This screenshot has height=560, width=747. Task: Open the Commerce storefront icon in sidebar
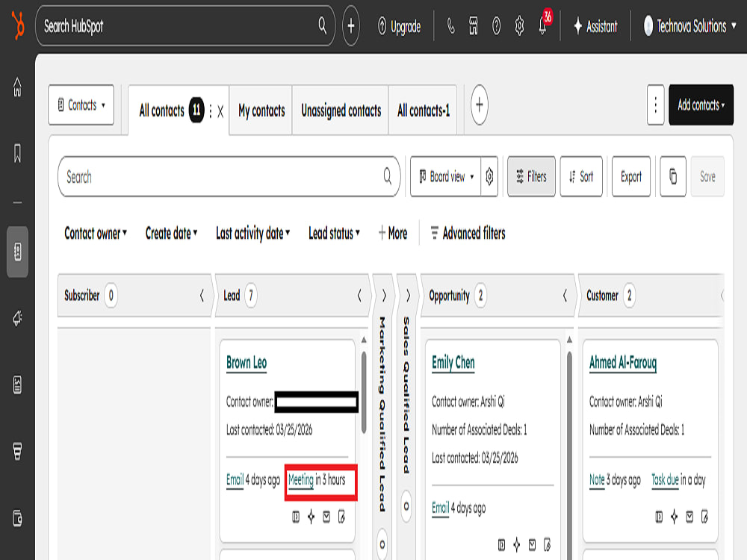(x=18, y=452)
